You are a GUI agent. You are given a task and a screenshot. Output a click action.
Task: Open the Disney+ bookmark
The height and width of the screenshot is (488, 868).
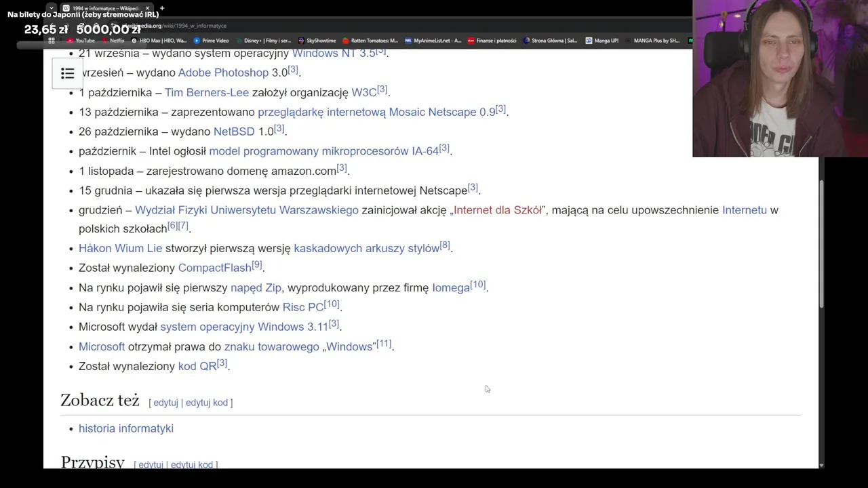(x=262, y=41)
